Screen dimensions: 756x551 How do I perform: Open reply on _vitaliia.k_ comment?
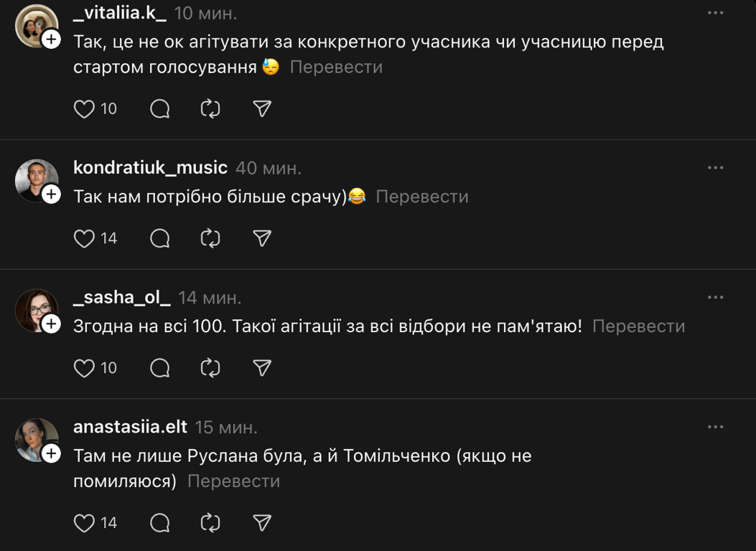point(159,109)
